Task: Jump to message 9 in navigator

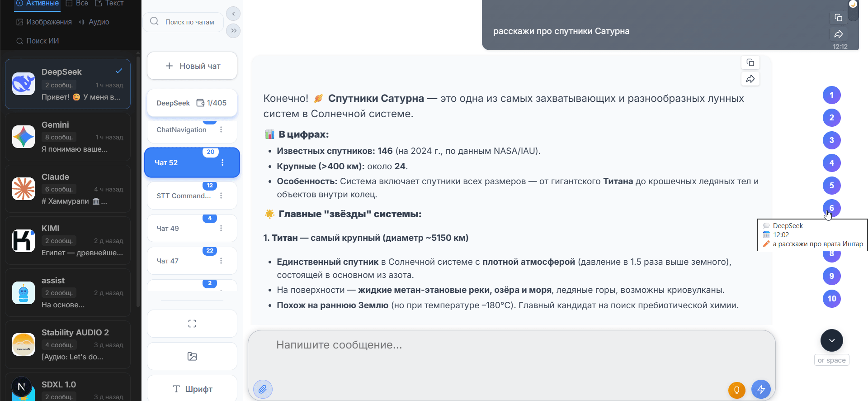Action: tap(832, 276)
